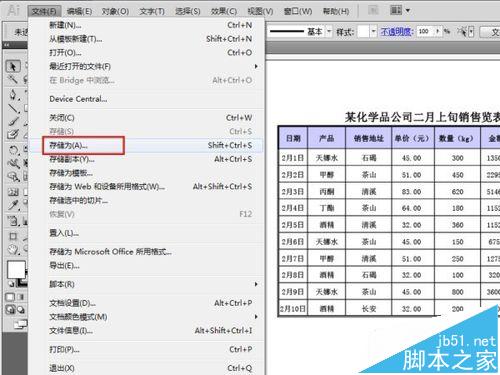The image size is (500, 375).
Task: Click the white Fill color swatch
Action: click(x=16, y=269)
